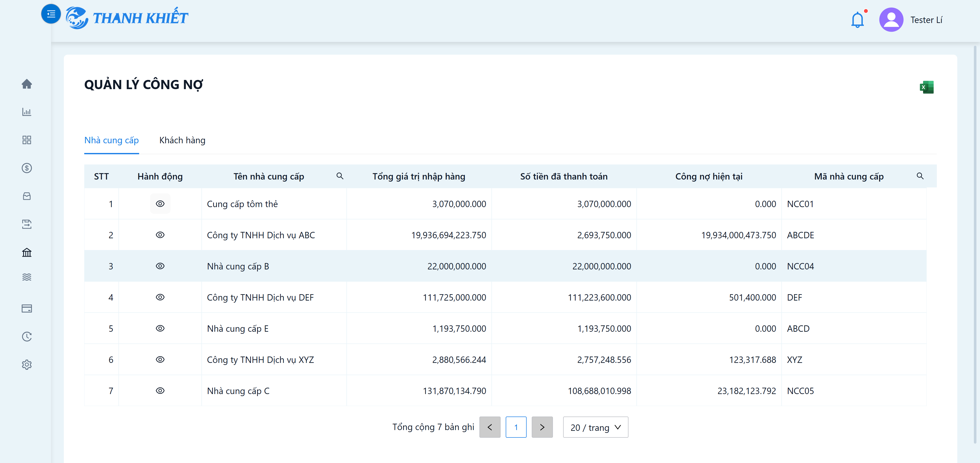Viewport: 980px width, 463px height.
Task: Select the Cung cấp tôm thẻ name cell
Action: pyautogui.click(x=274, y=204)
